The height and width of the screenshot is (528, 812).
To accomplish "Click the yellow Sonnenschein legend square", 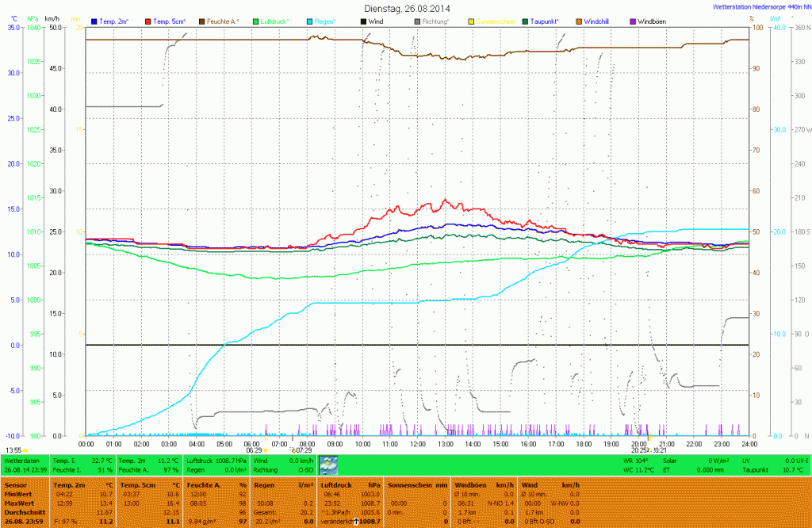I will click(x=471, y=21).
